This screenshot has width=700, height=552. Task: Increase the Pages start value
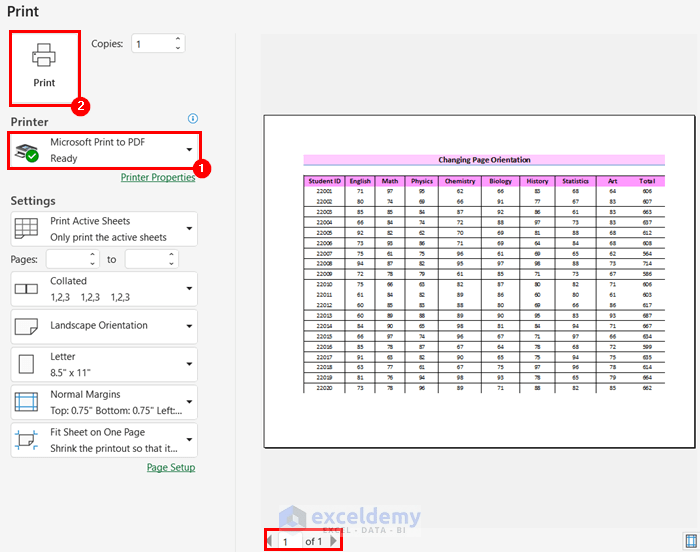(92, 255)
